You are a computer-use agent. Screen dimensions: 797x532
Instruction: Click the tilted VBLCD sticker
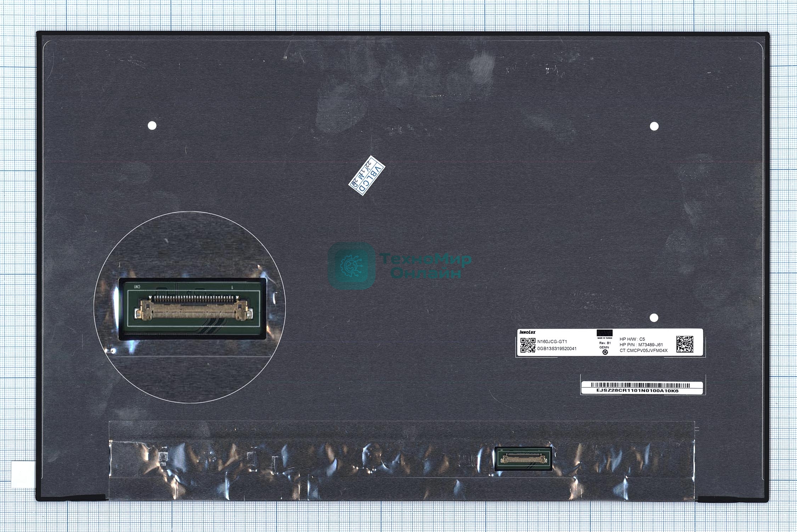click(x=367, y=176)
